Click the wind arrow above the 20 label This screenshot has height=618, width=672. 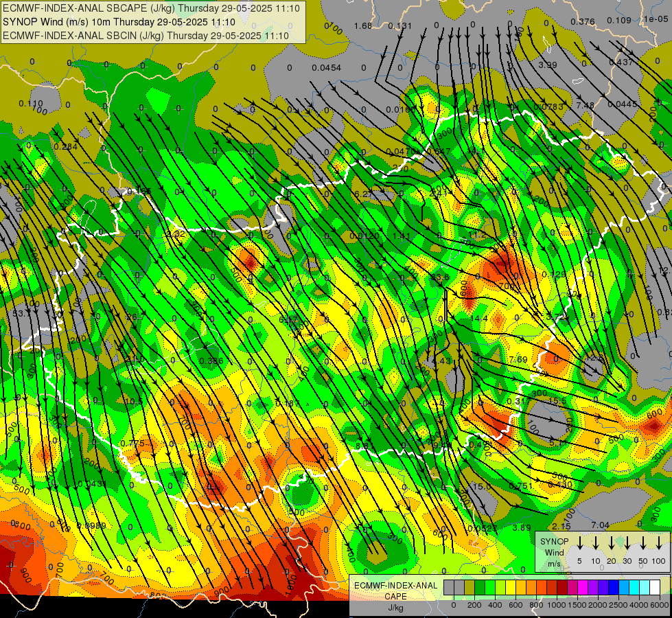point(612,542)
